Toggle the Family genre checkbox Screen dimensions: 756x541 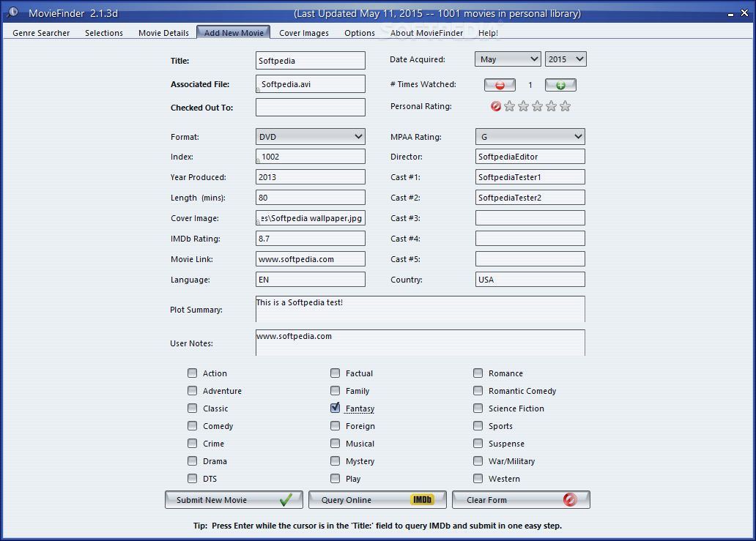[335, 390]
